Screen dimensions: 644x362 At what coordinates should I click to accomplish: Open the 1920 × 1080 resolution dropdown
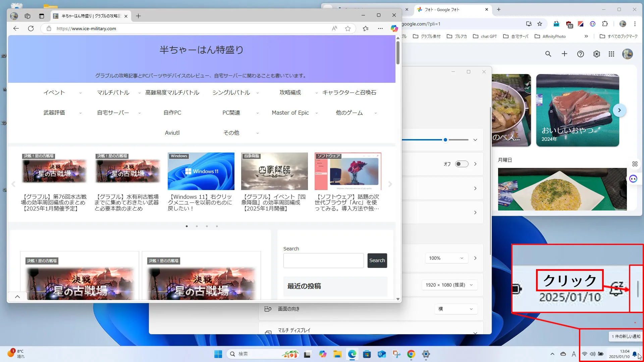click(449, 285)
